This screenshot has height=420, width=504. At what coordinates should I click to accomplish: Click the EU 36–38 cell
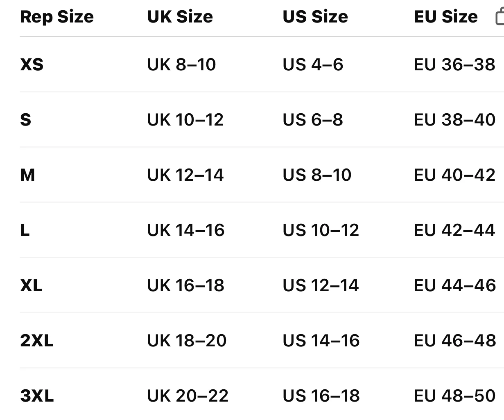tap(454, 65)
